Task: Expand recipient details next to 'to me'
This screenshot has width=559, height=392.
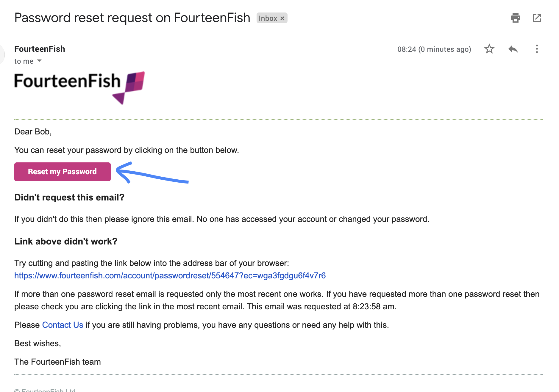Action: (x=39, y=61)
